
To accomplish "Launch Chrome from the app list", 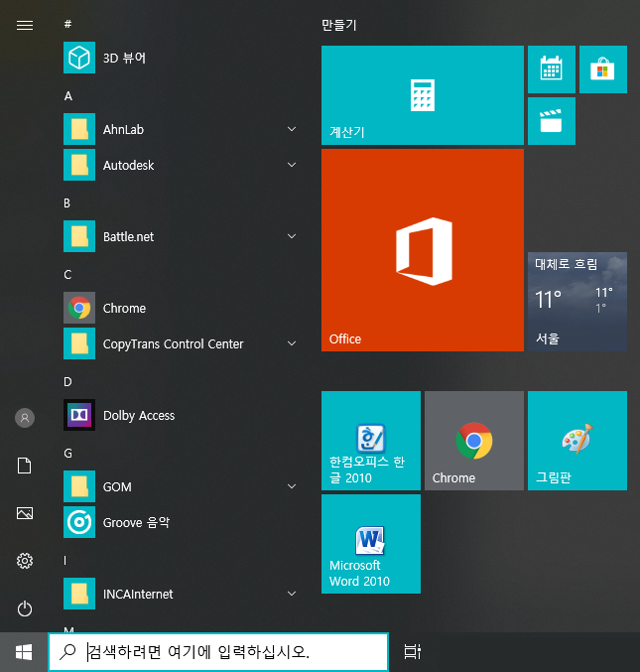I will tap(180, 308).
